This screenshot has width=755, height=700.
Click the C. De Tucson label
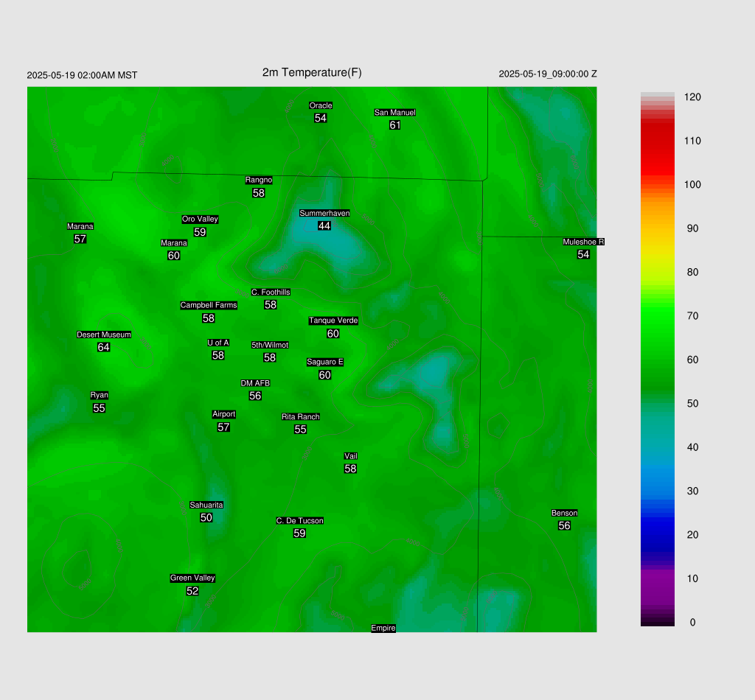(299, 520)
